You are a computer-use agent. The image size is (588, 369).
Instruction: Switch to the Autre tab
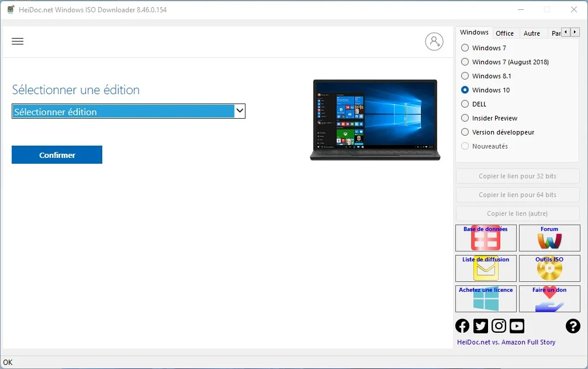click(x=532, y=33)
